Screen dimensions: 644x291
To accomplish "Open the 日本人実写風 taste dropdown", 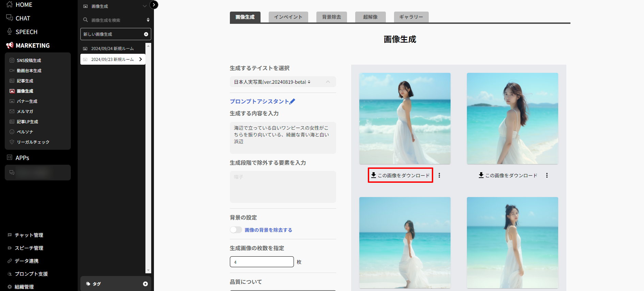I will coord(282,82).
